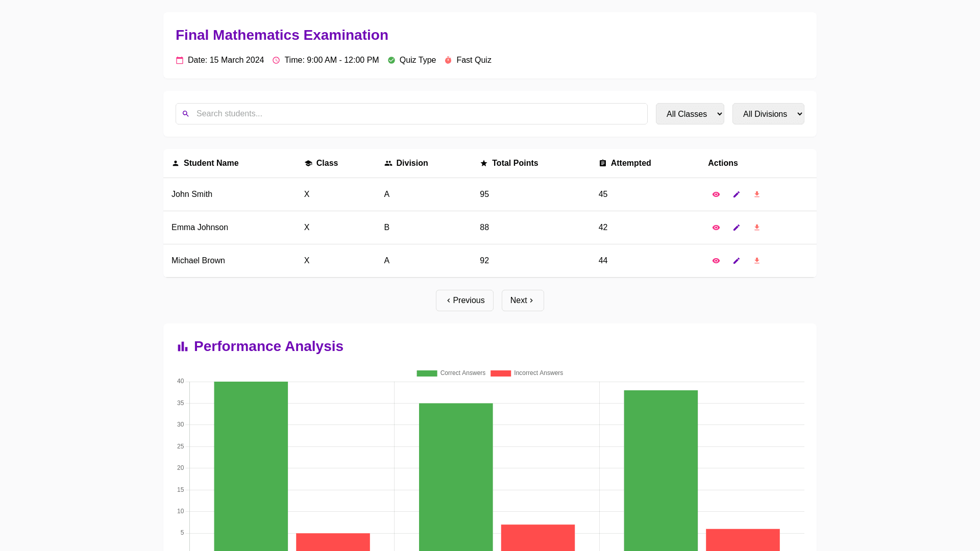Click the Performance Analysis bar chart icon
Viewport: 980px width, 551px height.
pos(183,347)
